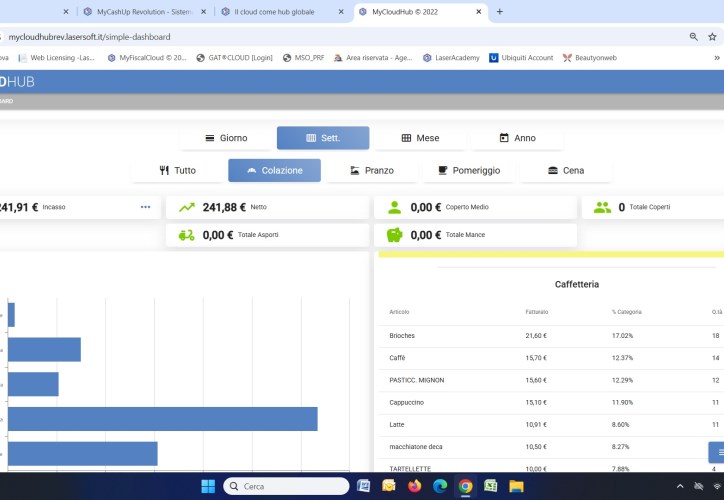The image size is (724, 500).
Task: Click the piggy bank icon for Totale Mance
Action: [395, 235]
